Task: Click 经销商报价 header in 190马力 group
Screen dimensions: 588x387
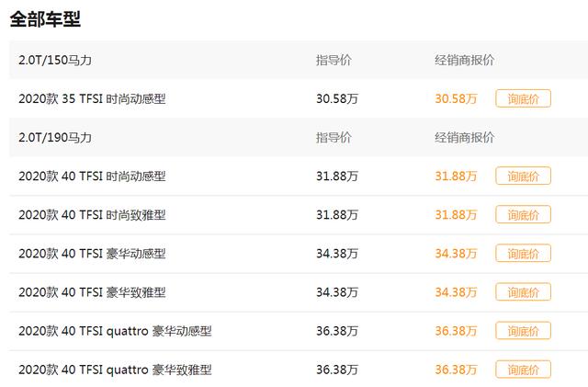Action: tap(465, 137)
